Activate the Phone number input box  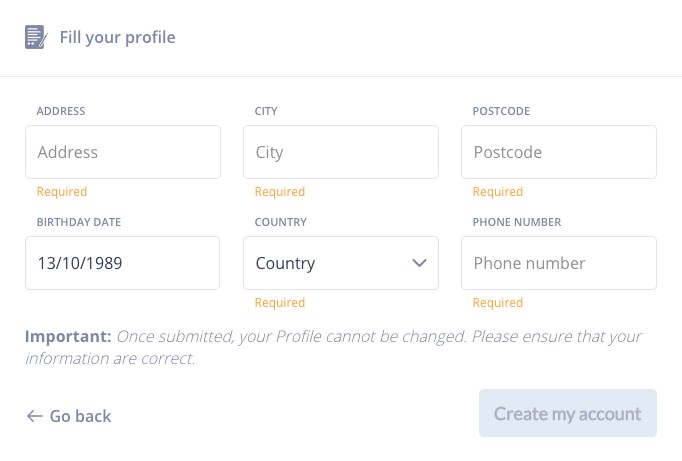(x=559, y=263)
